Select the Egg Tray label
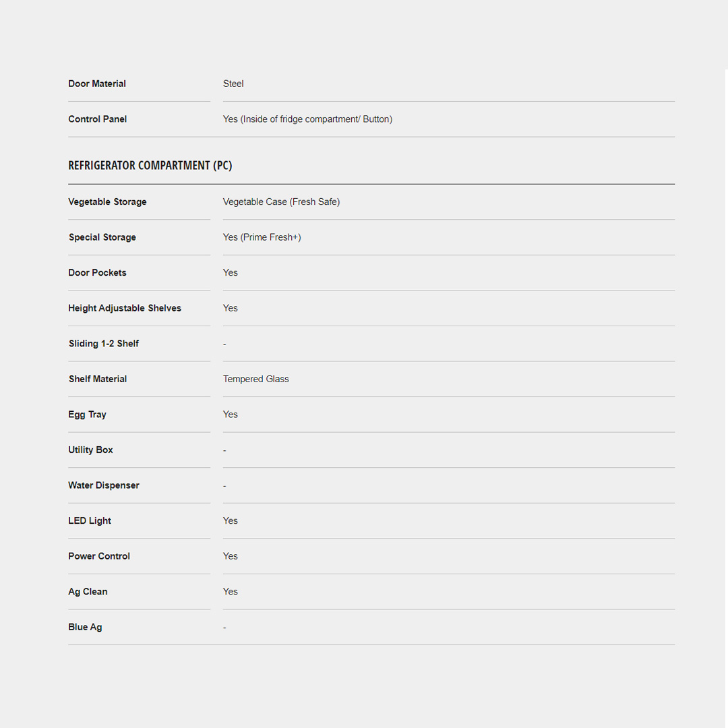Image resolution: width=728 pixels, height=728 pixels. [87, 415]
